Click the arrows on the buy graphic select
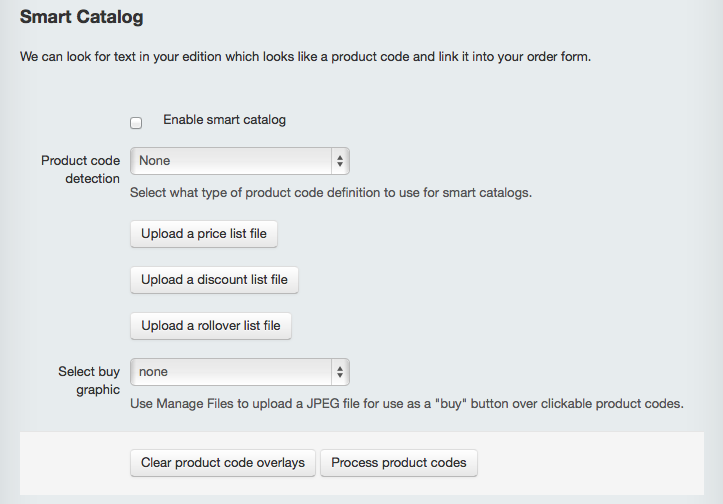This screenshot has width=723, height=504. pos(340,372)
